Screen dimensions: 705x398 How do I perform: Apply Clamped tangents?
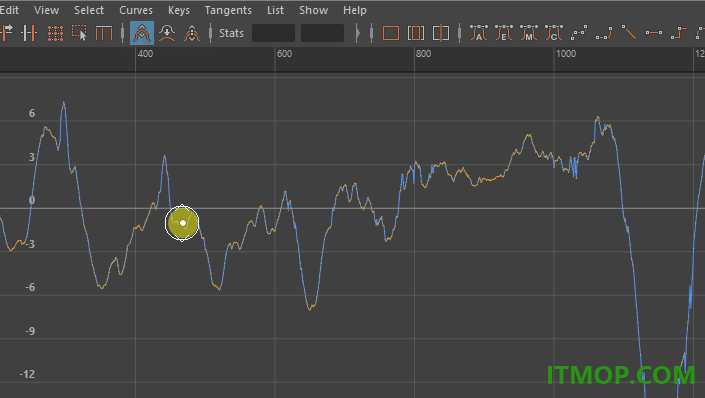click(x=604, y=33)
